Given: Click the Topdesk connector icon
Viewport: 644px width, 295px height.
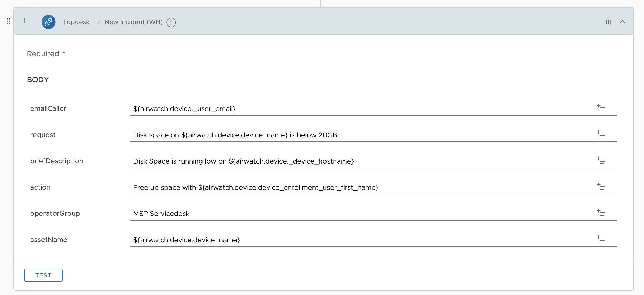Looking at the screenshot, I should tap(48, 22).
